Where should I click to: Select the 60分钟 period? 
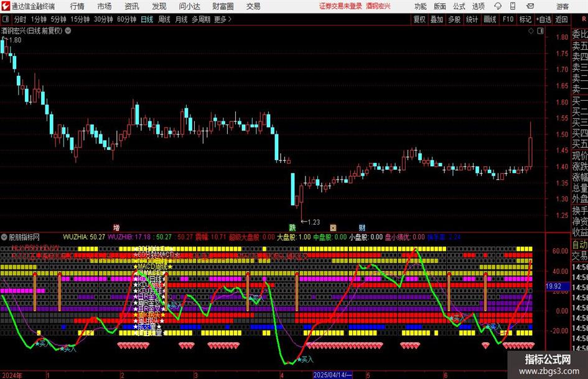(x=127, y=19)
